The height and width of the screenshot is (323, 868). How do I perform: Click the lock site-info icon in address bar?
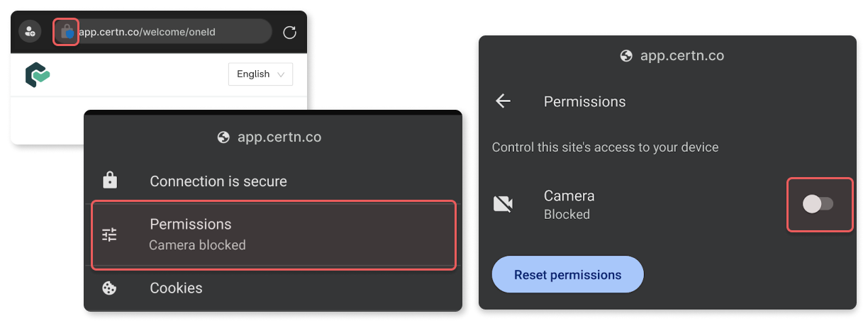click(67, 32)
